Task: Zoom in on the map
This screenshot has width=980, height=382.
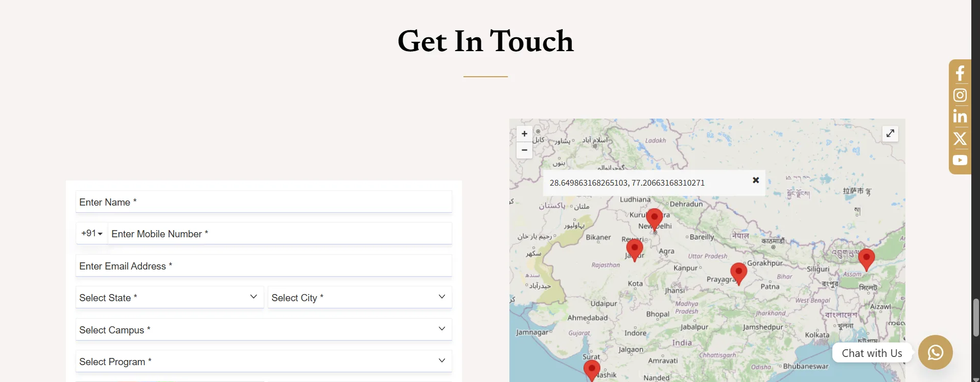Action: coord(524,134)
